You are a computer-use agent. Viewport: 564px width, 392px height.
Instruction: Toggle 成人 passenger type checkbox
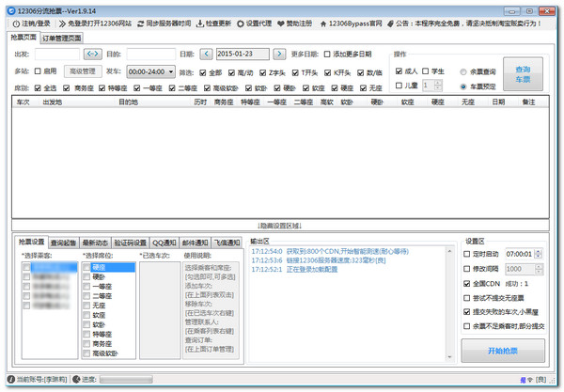pyautogui.click(x=399, y=71)
